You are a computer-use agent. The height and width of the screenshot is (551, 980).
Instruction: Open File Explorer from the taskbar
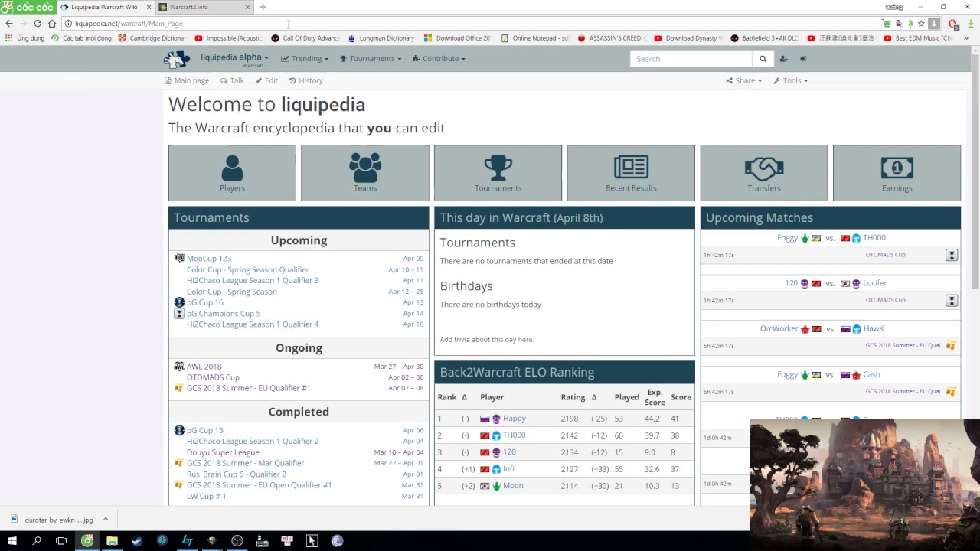[x=112, y=541]
